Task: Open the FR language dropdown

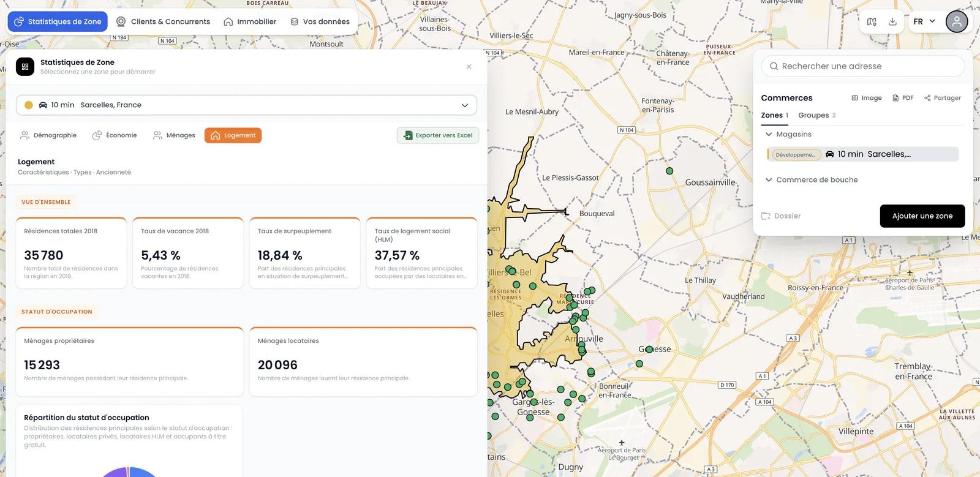Action: point(924,21)
